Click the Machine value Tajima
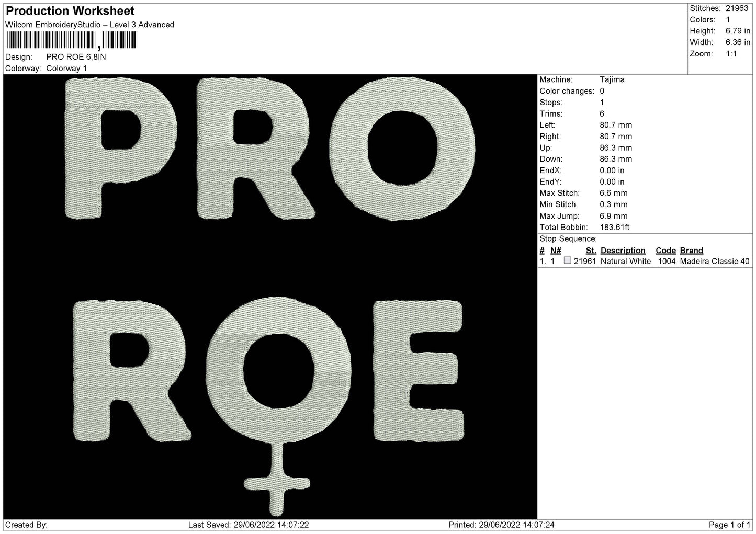Screen dimensions: 756x534 612,80
